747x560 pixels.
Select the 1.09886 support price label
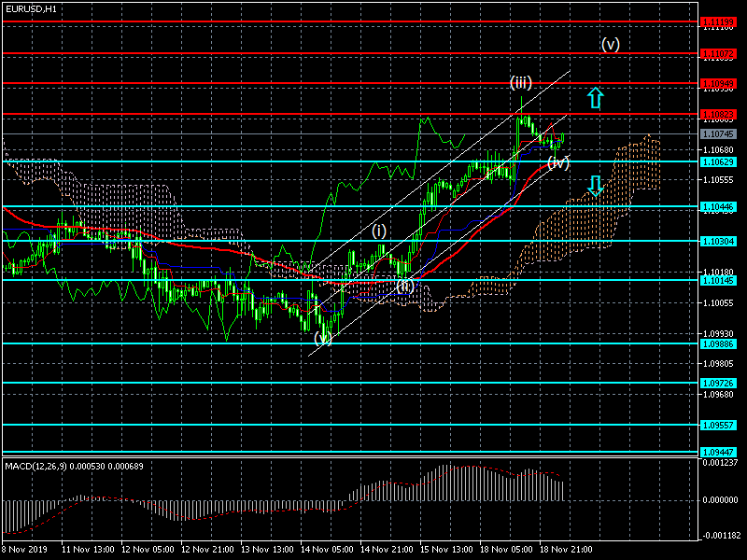(x=718, y=343)
